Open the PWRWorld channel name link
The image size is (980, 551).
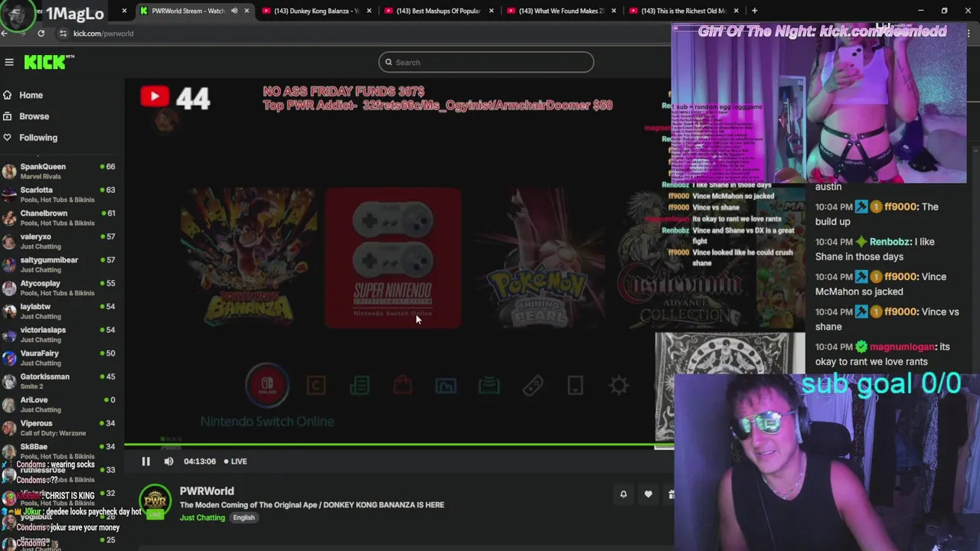[207, 491]
